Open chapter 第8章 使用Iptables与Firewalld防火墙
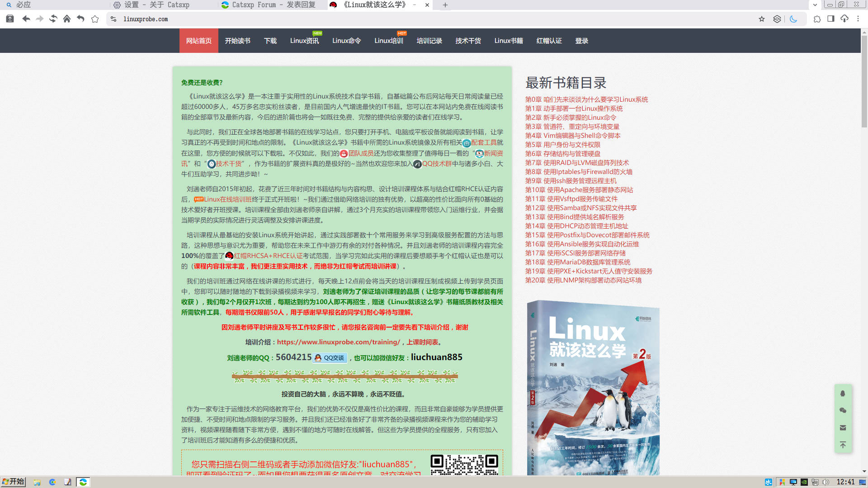868x488 pixels. pos(579,172)
